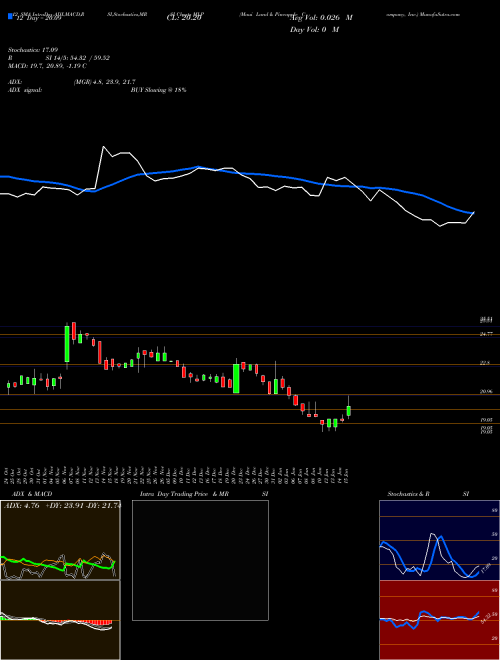This screenshot has height=660, width=500.
Task: Click the 'Stochastics & R' panel title
Action: (x=409, y=494)
